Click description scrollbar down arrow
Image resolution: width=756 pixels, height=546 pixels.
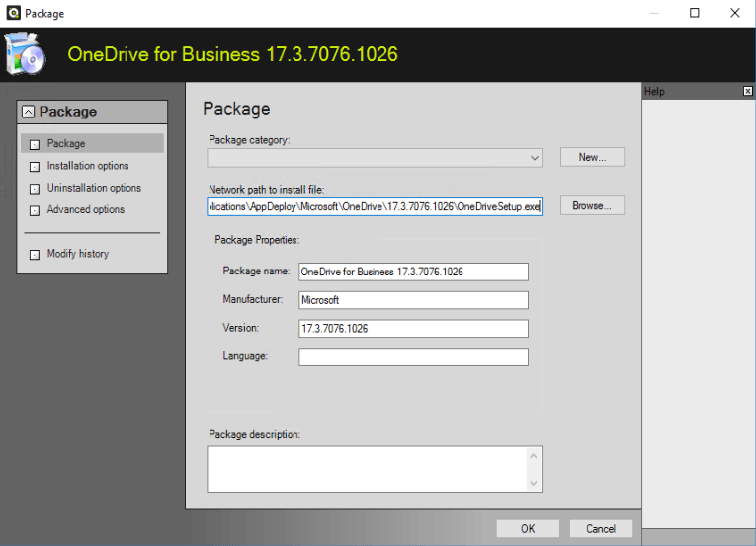pyautogui.click(x=534, y=483)
